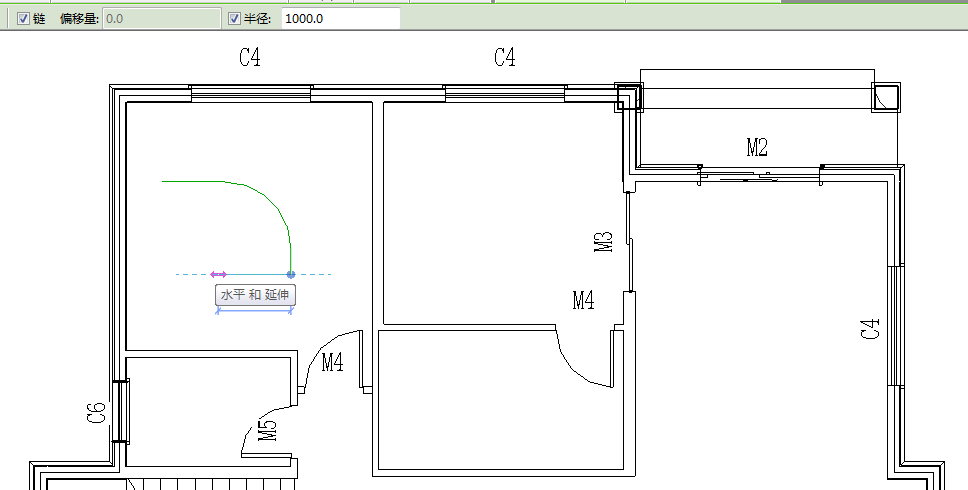Select the C6 window tag
The image size is (968, 490).
(x=96, y=413)
